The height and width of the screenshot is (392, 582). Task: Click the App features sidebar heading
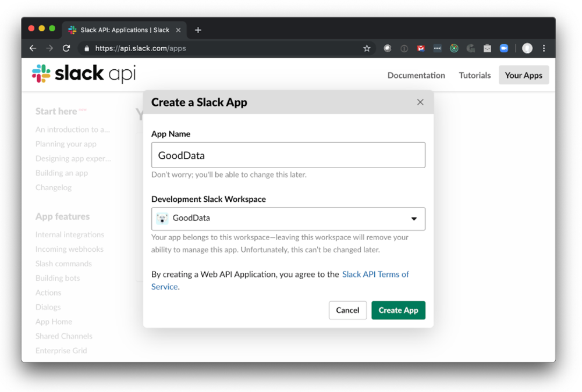(62, 216)
